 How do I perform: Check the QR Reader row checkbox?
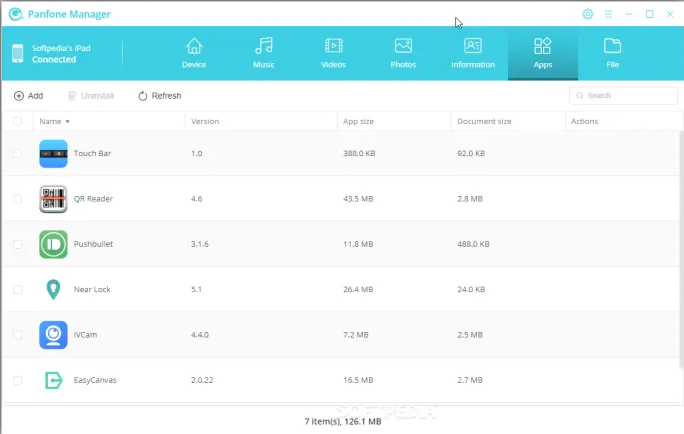17,199
